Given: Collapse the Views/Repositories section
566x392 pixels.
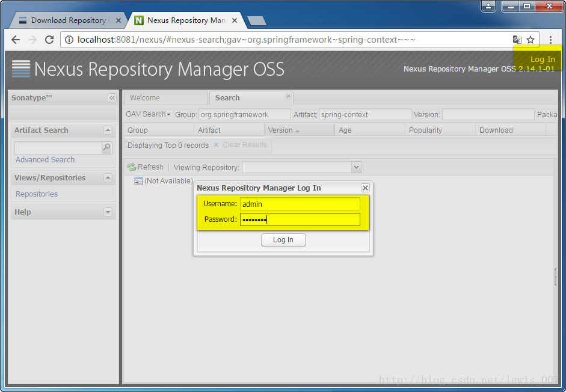Looking at the screenshot, I should click(x=108, y=177).
